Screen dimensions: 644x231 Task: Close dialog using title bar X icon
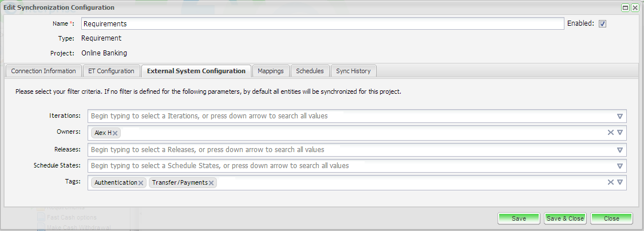pyautogui.click(x=635, y=7)
